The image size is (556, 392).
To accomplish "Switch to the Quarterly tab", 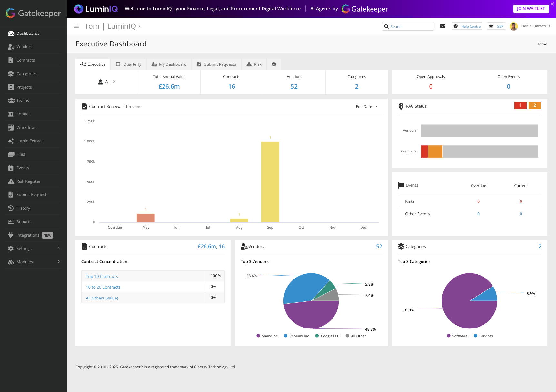I will (129, 64).
